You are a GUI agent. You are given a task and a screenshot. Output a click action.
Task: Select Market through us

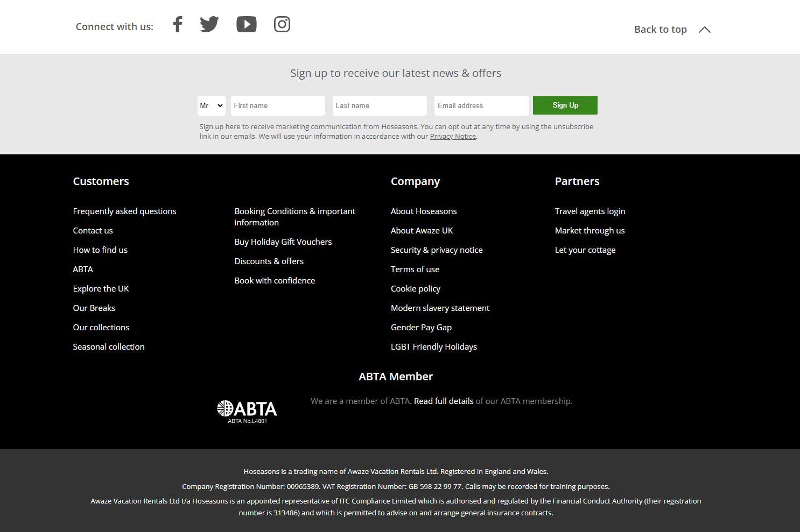coord(590,231)
